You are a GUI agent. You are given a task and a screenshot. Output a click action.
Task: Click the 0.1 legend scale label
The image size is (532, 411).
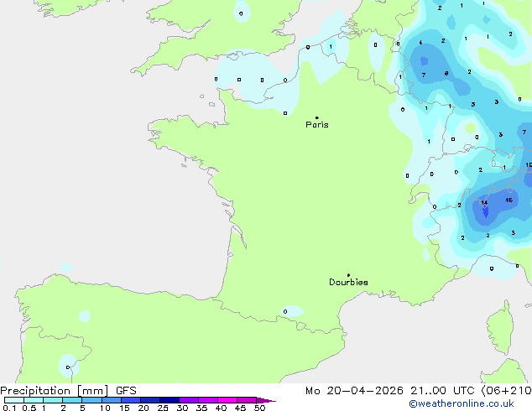coord(9,408)
